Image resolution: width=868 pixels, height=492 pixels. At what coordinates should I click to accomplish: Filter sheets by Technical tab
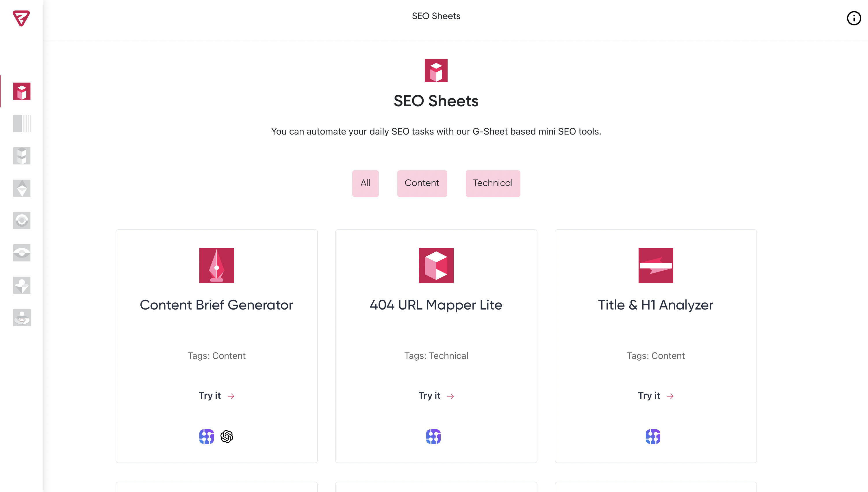click(493, 183)
